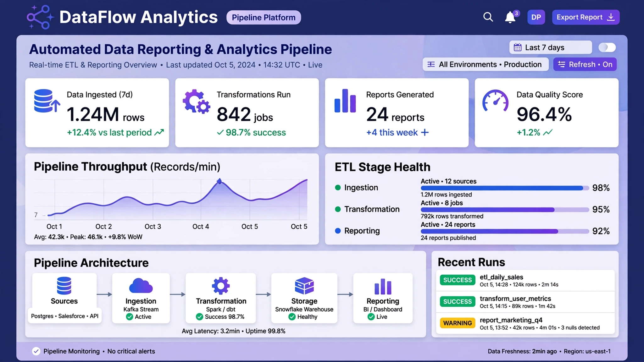
Task: Open transform_user_metrics run entry
Action: click(525, 302)
